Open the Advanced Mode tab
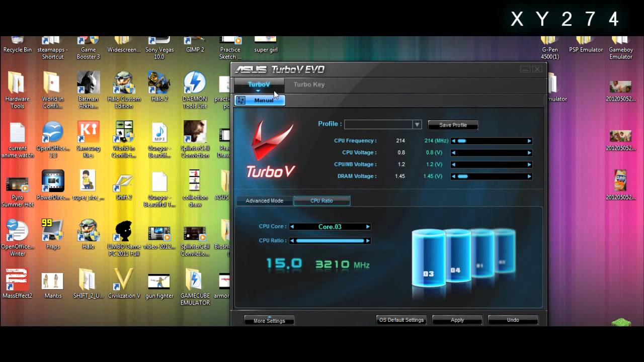Image resolution: width=644 pixels, height=362 pixels. (264, 201)
